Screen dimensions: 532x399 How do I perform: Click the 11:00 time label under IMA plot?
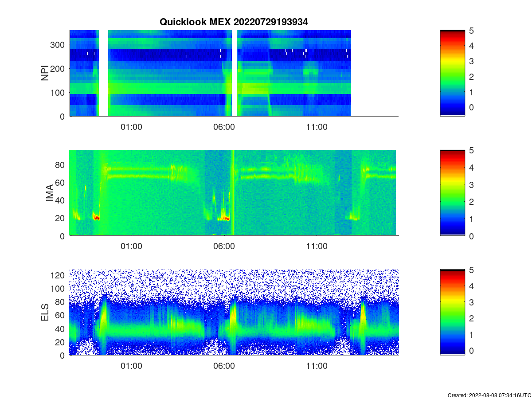pyautogui.click(x=317, y=246)
